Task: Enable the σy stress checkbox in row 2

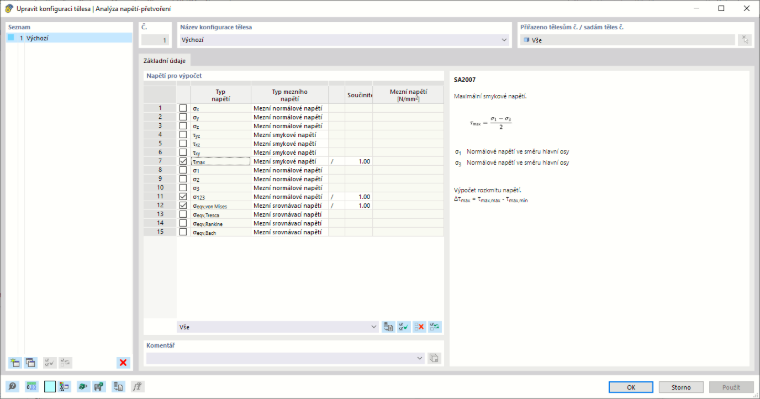Action: coord(183,117)
